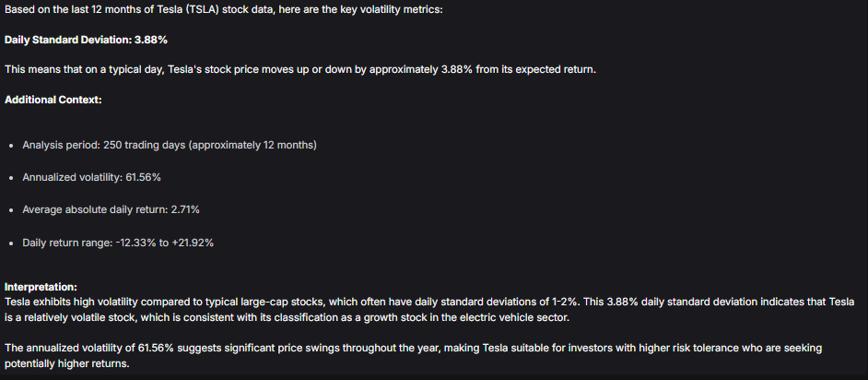Click the paragraph beginning 'Tesla exhibits high volatility'

coord(429,310)
